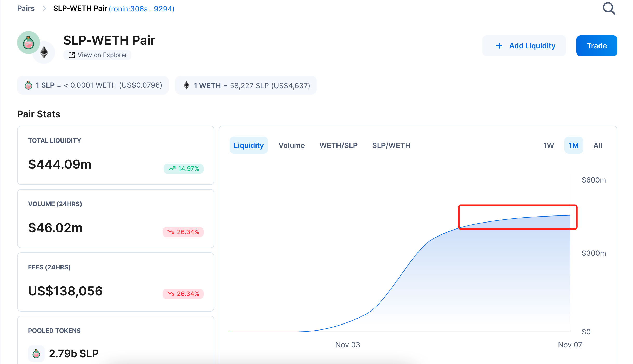Image resolution: width=633 pixels, height=364 pixels.
Task: Click the FEES (24HRS) label
Action: (49, 267)
